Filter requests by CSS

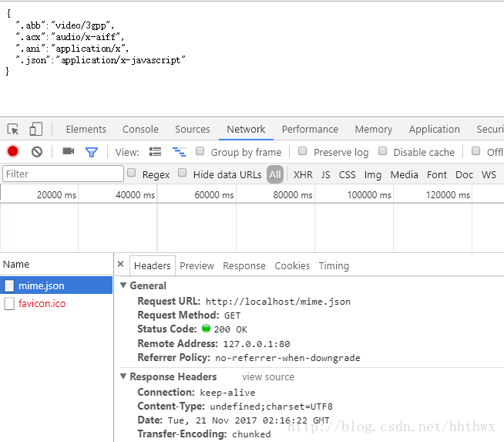tap(347, 174)
